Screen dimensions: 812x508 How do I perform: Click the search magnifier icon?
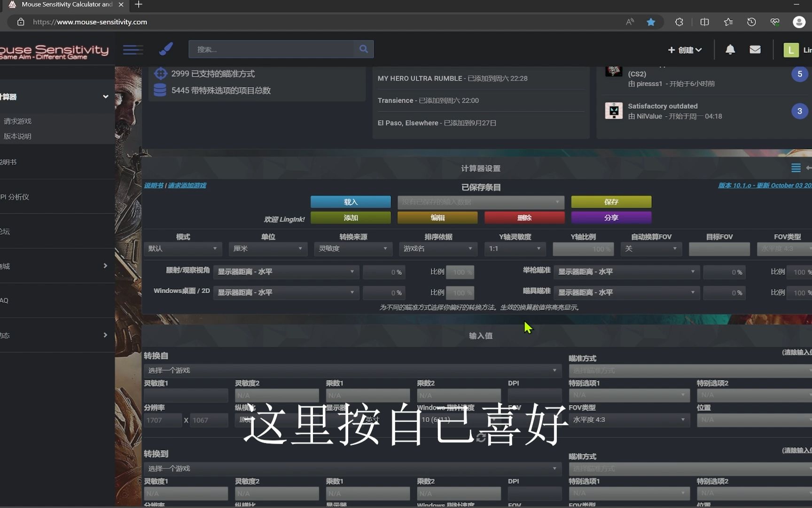[x=364, y=49]
